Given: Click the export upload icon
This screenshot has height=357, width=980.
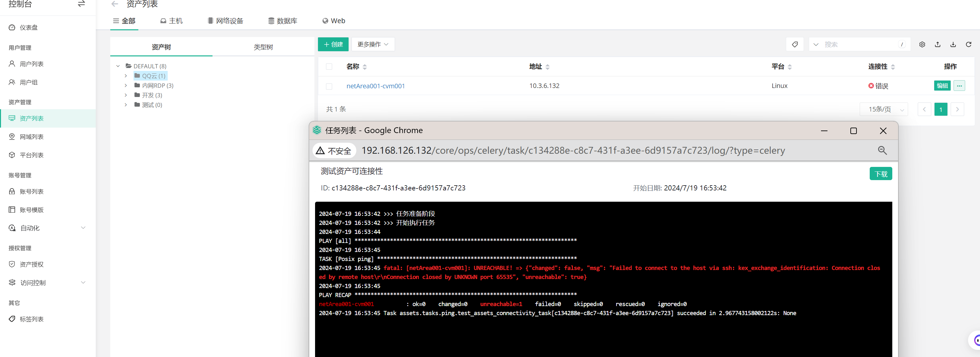Looking at the screenshot, I should 938,44.
